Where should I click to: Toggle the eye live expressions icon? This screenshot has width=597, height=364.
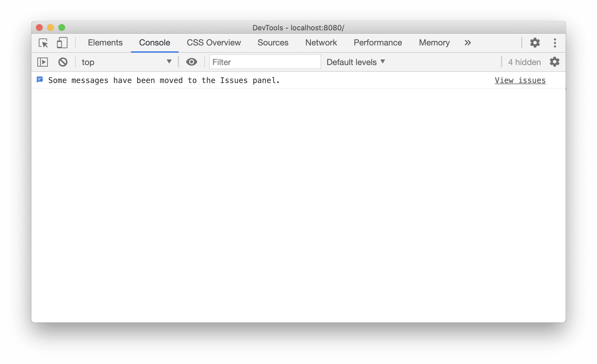pyautogui.click(x=191, y=61)
